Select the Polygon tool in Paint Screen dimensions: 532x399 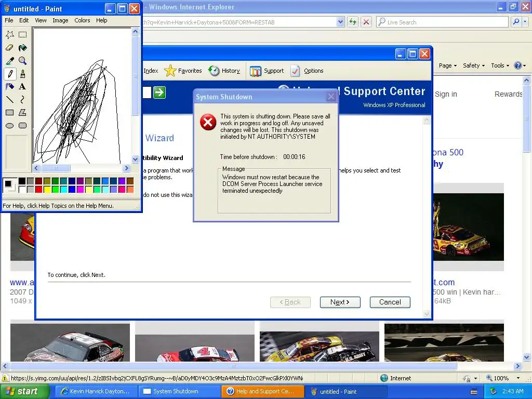click(23, 112)
